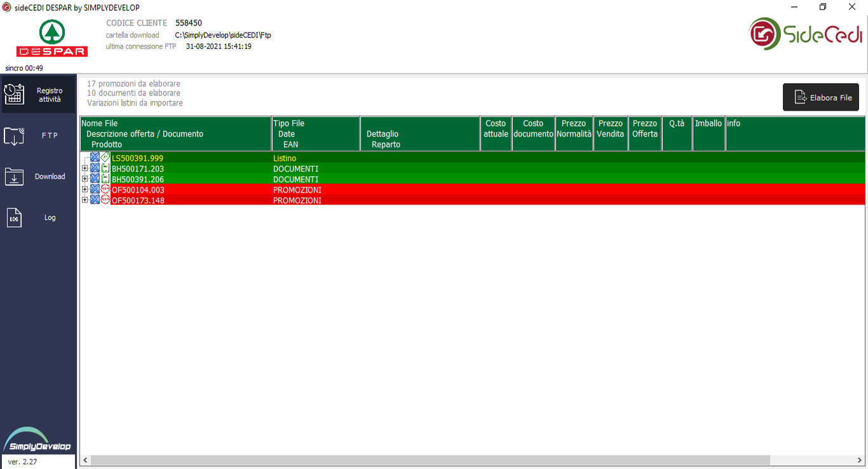Click the price tag icon beside LS500391.999

[105, 158]
